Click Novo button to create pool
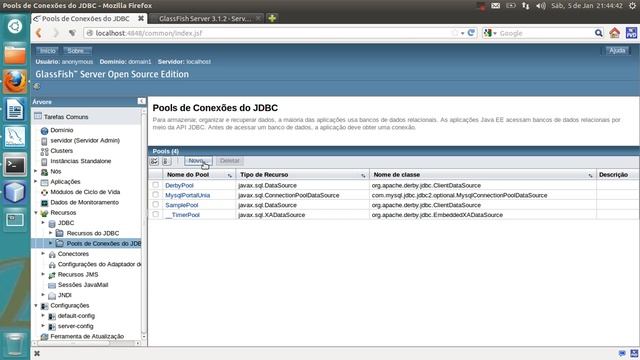 [x=198, y=161]
